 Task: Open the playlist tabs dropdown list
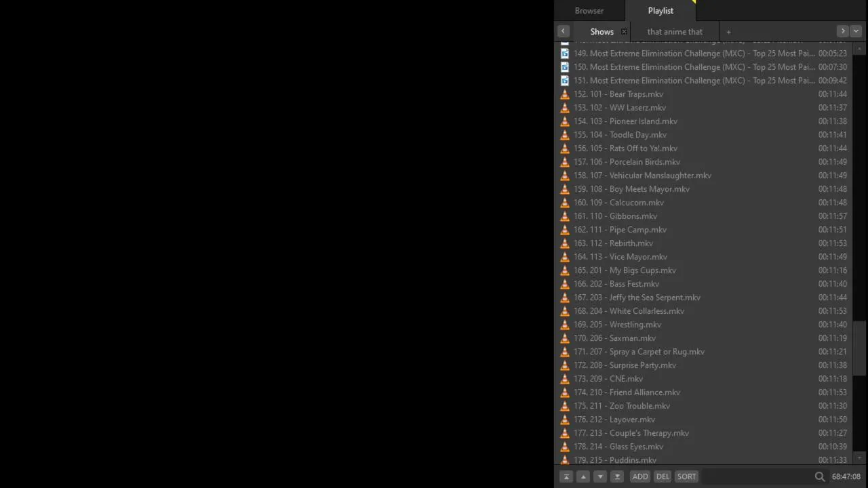click(856, 31)
